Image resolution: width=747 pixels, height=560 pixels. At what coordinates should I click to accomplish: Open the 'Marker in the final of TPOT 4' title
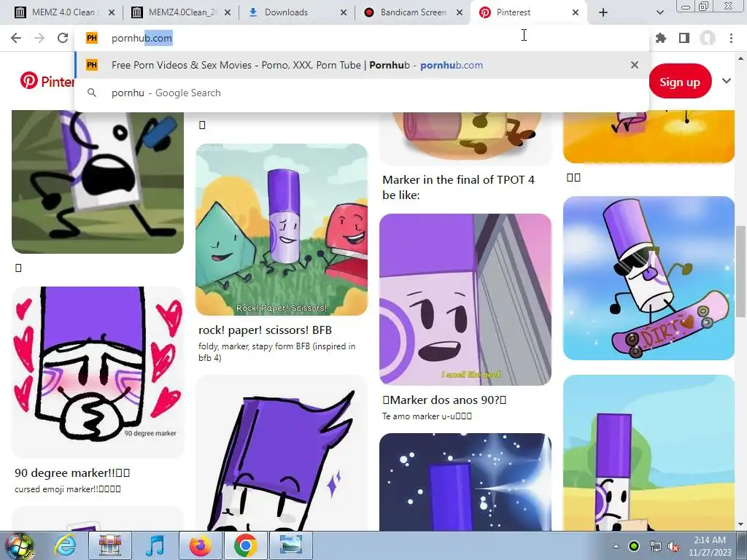[458, 187]
